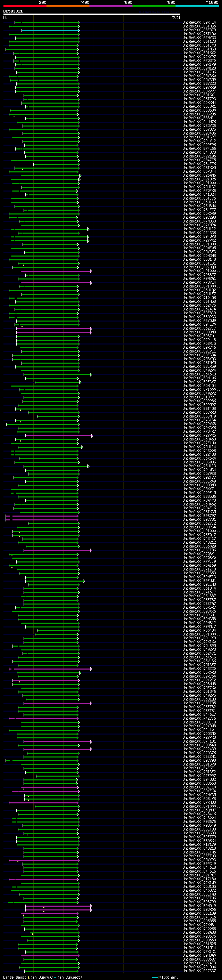Open hit UniRef100_C6TJY3
This screenshot has width=222, height=980.
pos(199,45)
